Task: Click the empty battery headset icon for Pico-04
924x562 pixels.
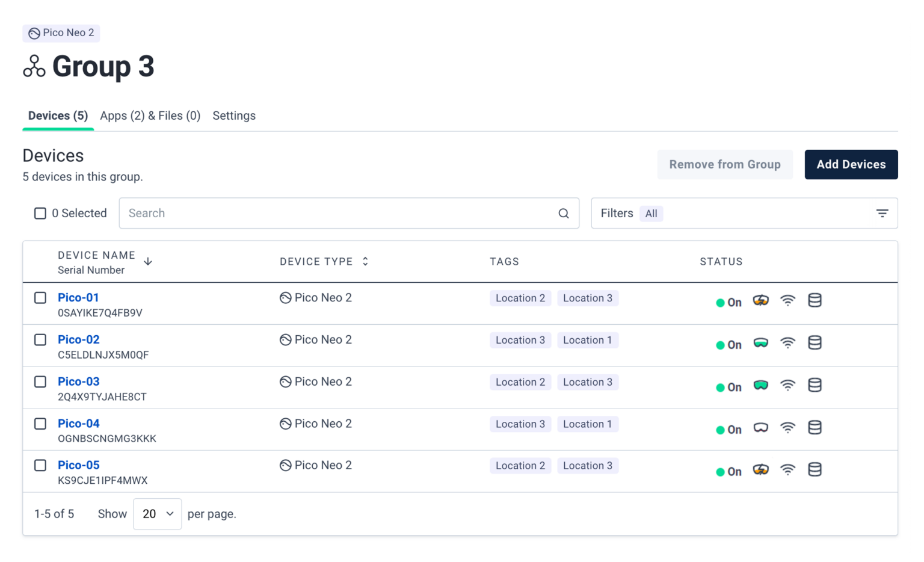Action: pyautogui.click(x=760, y=427)
